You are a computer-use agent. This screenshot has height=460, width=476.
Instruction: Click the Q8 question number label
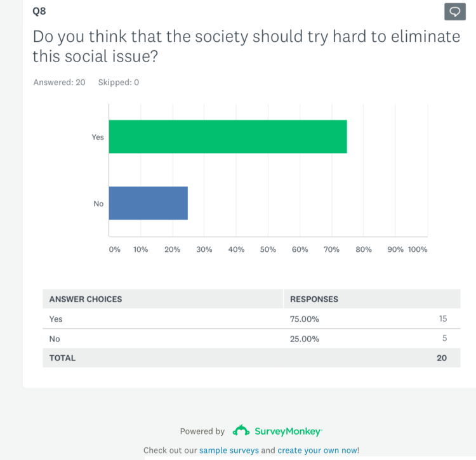tap(39, 11)
